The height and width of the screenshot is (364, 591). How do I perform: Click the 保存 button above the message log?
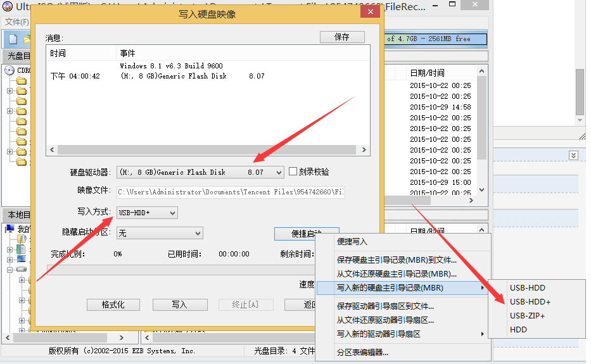(x=342, y=37)
